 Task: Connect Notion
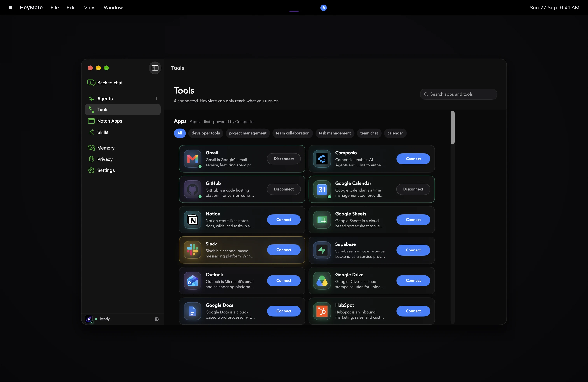pos(284,220)
